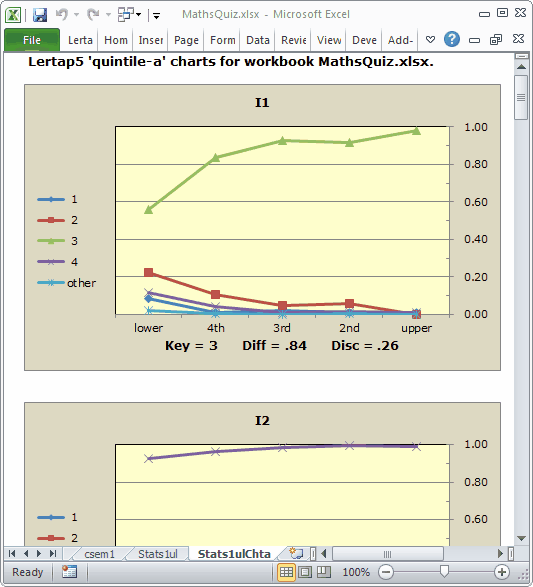Image resolution: width=533 pixels, height=587 pixels.
Task: Switch to the csem1 worksheet tab
Action: 99,554
